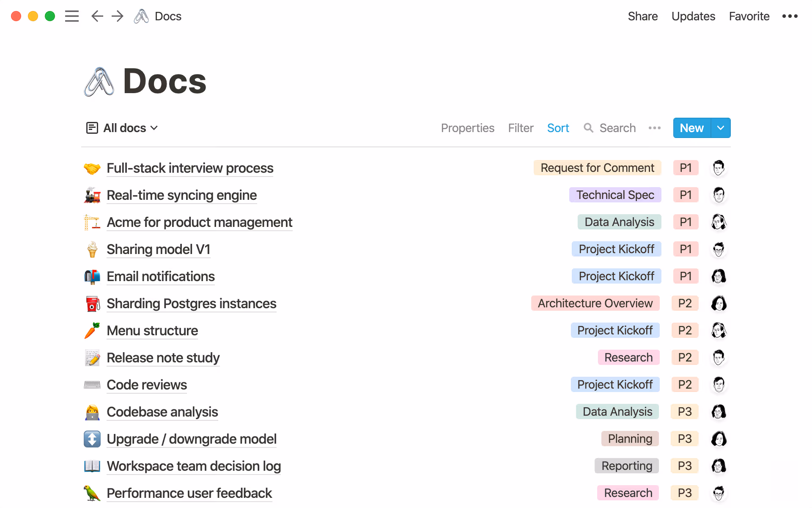812x508 pixels.
Task: Navigate back with the left arrow
Action: (97, 16)
